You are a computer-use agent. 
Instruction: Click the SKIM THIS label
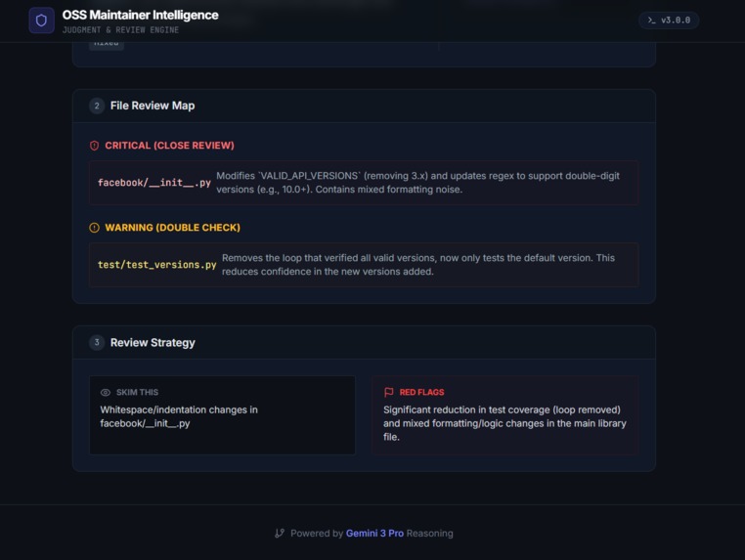[137, 392]
